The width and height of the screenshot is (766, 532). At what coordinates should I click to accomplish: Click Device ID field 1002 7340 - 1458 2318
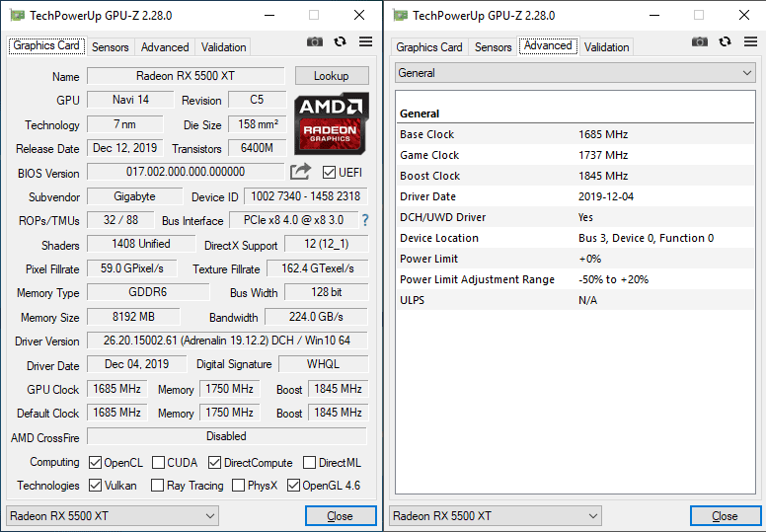tap(306, 196)
